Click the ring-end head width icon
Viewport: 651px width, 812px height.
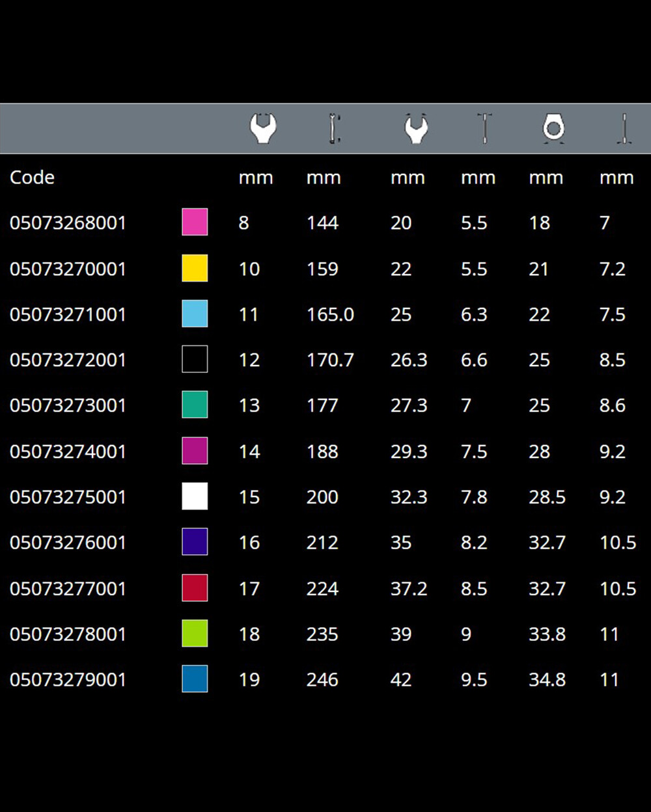553,128
